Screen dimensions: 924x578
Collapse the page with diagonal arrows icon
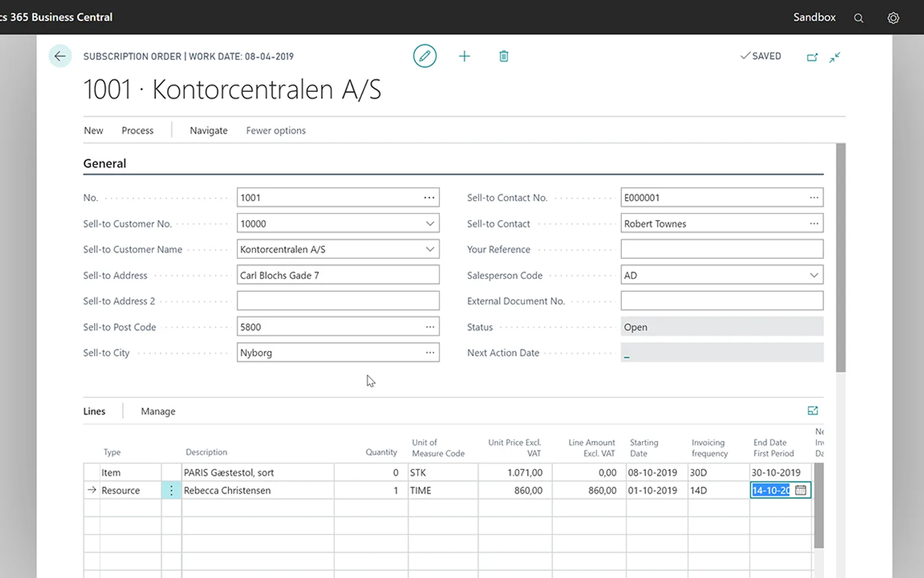pyautogui.click(x=834, y=57)
